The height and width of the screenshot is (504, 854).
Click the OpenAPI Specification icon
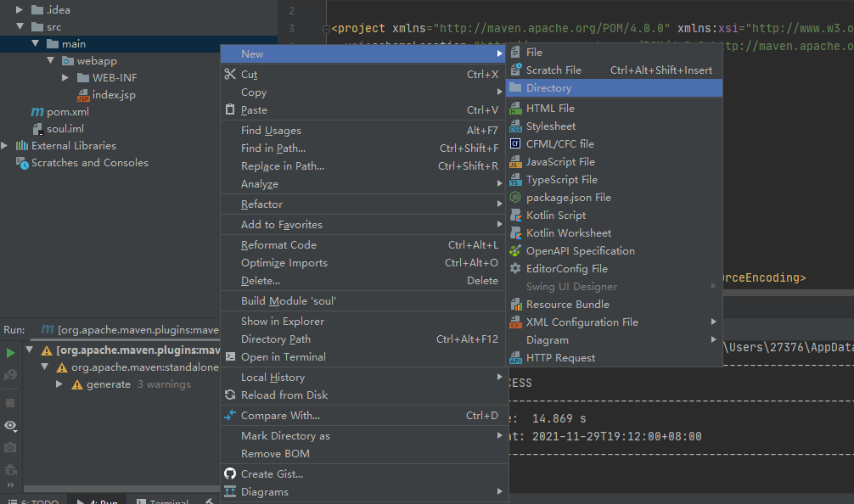point(515,250)
